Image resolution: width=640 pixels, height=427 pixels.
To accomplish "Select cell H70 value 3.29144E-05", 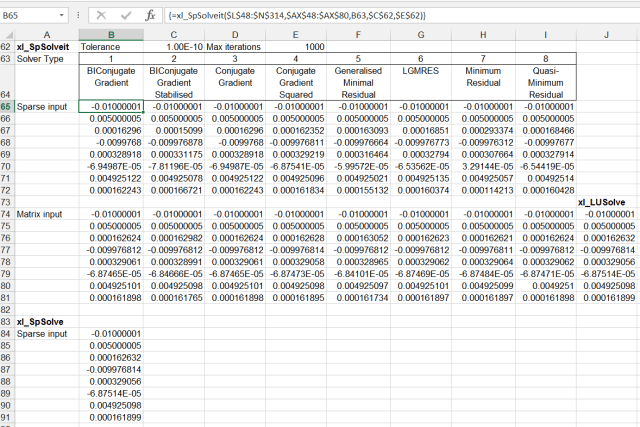I will pos(483,167).
